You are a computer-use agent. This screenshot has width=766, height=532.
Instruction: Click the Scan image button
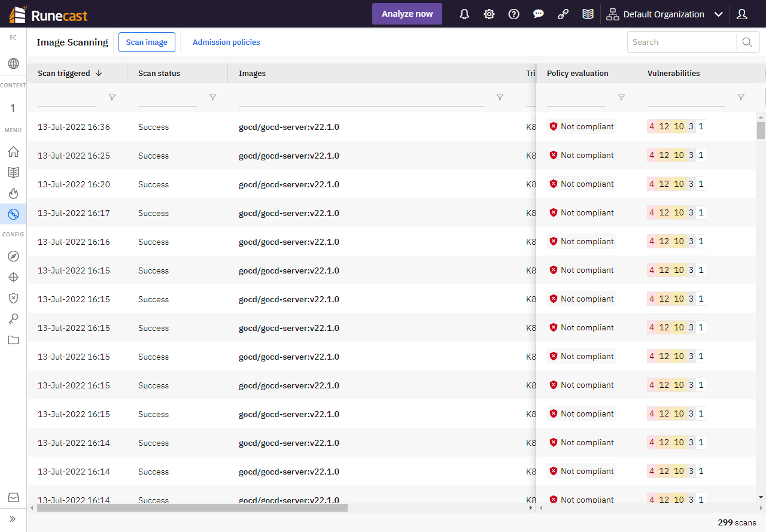point(147,42)
